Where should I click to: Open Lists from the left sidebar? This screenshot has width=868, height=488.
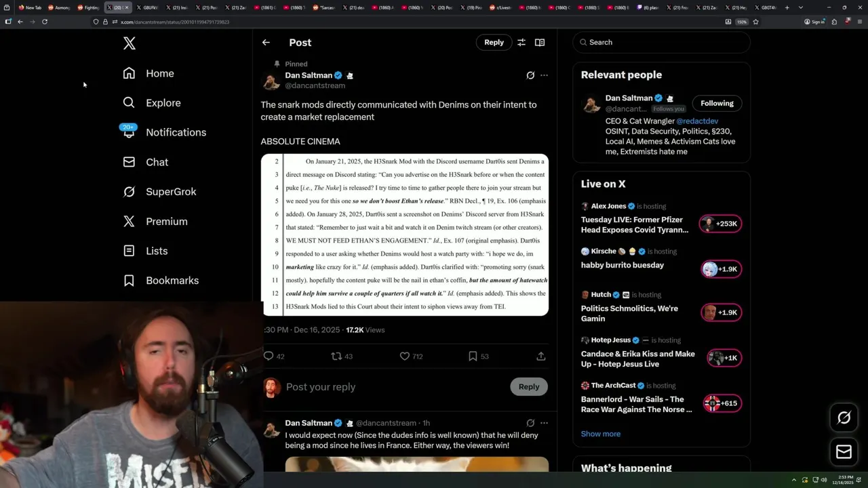145,251
